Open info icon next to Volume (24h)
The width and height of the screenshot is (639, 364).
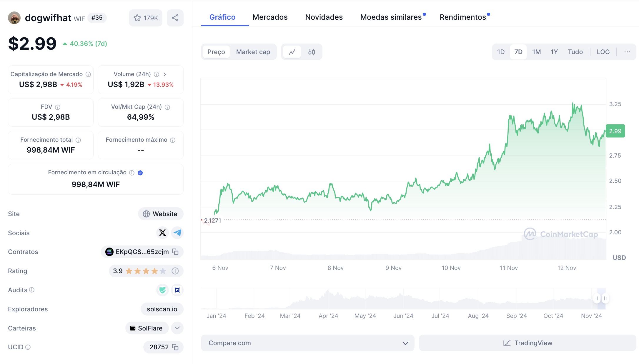pos(157,74)
